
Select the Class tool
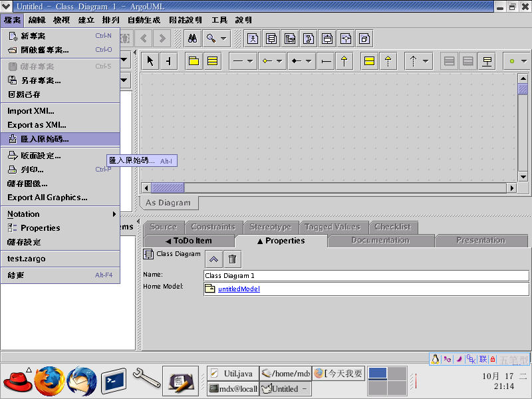[212, 61]
